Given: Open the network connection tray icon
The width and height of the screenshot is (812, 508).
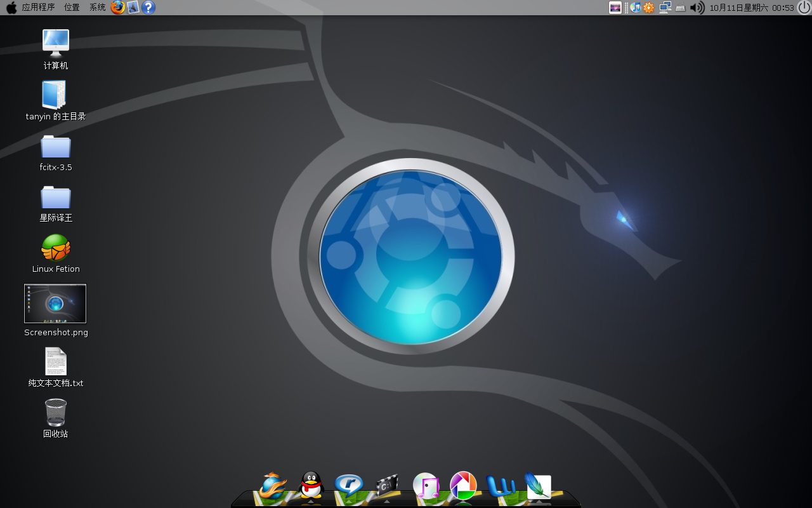Looking at the screenshot, I should (x=665, y=8).
